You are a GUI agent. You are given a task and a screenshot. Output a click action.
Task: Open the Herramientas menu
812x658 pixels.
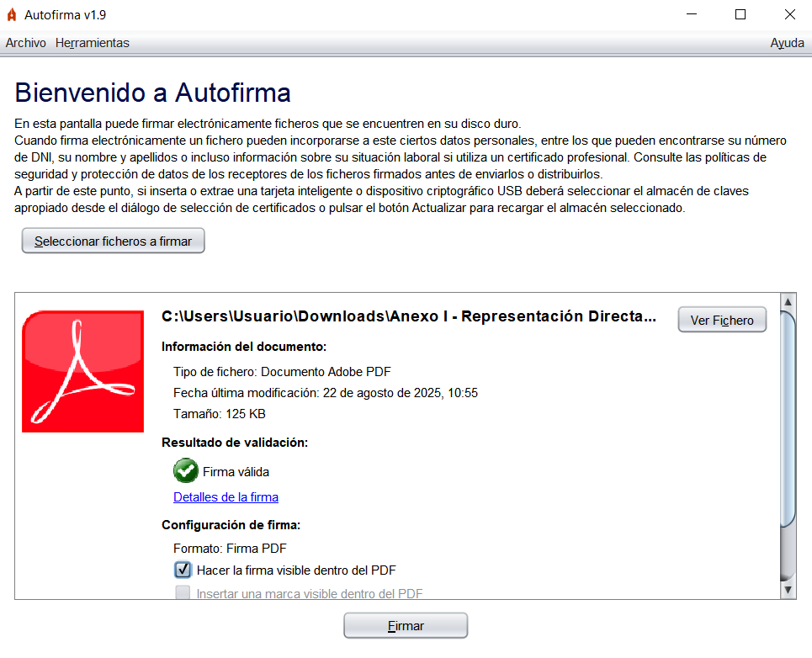[x=93, y=43]
